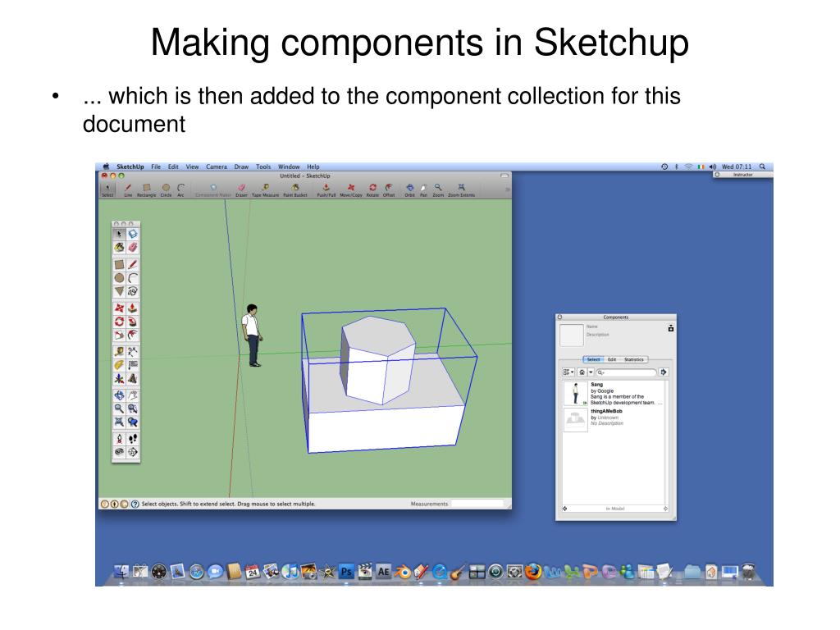Pick the Text label tool in floating palette
The image size is (840, 630).
[x=133, y=365]
